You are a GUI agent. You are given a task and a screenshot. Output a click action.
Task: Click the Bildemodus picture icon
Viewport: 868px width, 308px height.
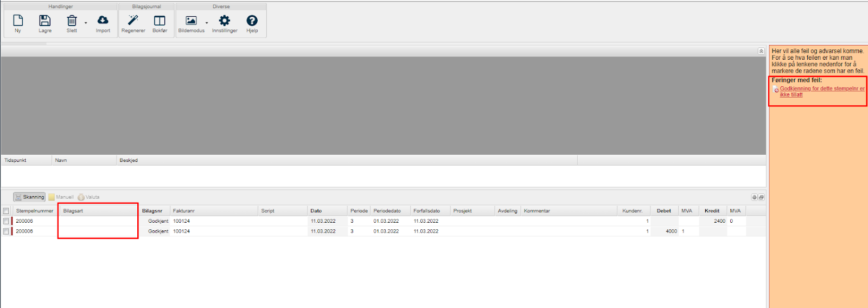click(191, 21)
